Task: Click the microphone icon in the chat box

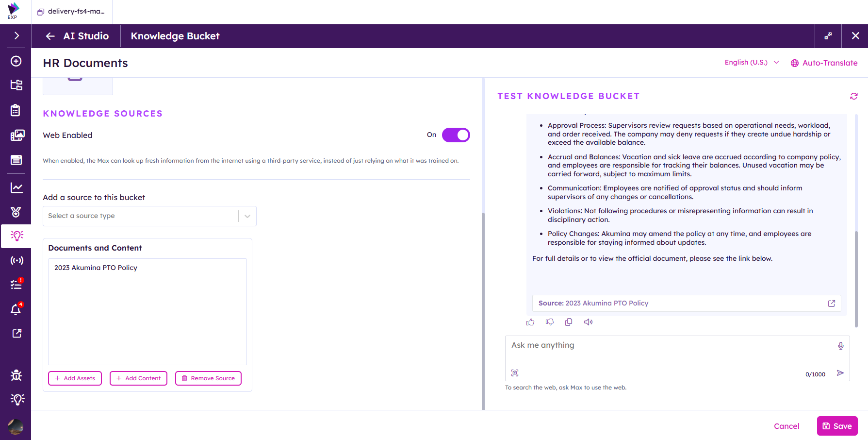Action: tap(841, 346)
